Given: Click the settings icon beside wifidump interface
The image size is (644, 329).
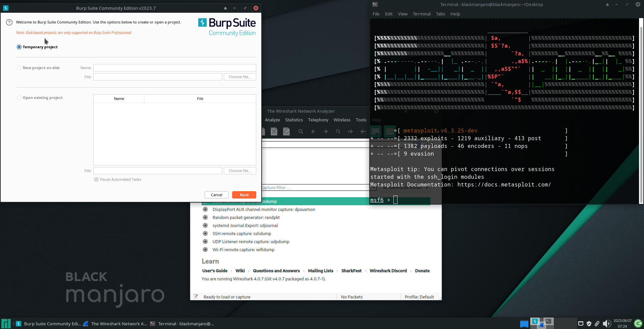Looking at the screenshot, I should (205, 250).
